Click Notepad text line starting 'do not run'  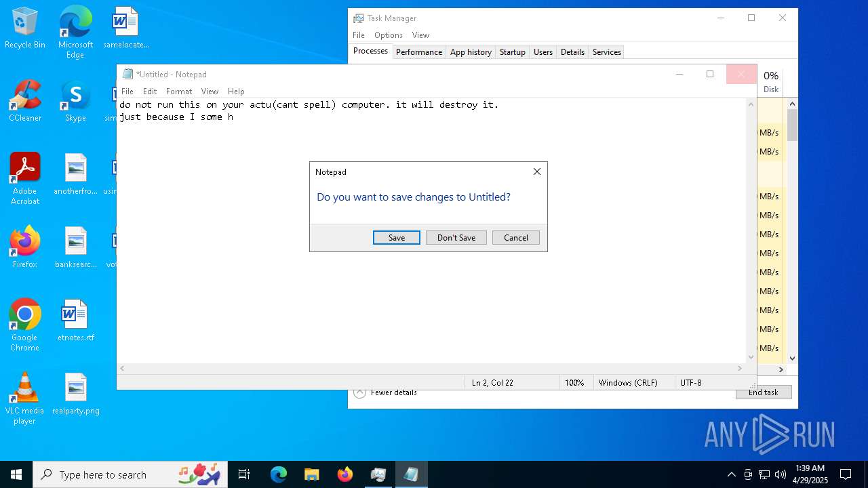(x=309, y=105)
